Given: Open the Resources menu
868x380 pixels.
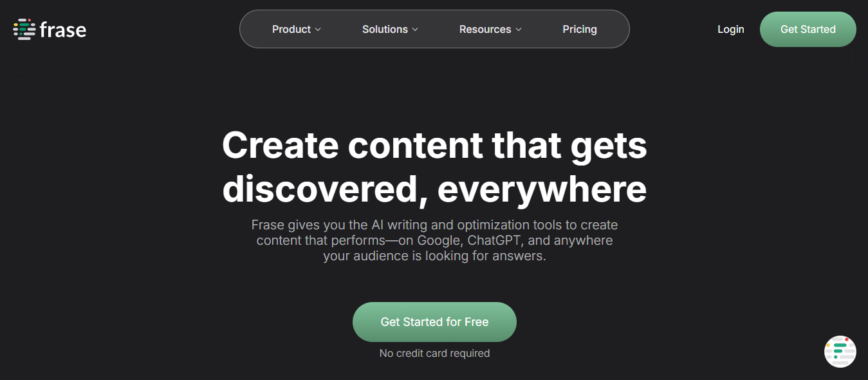Looking at the screenshot, I should pyautogui.click(x=490, y=30).
